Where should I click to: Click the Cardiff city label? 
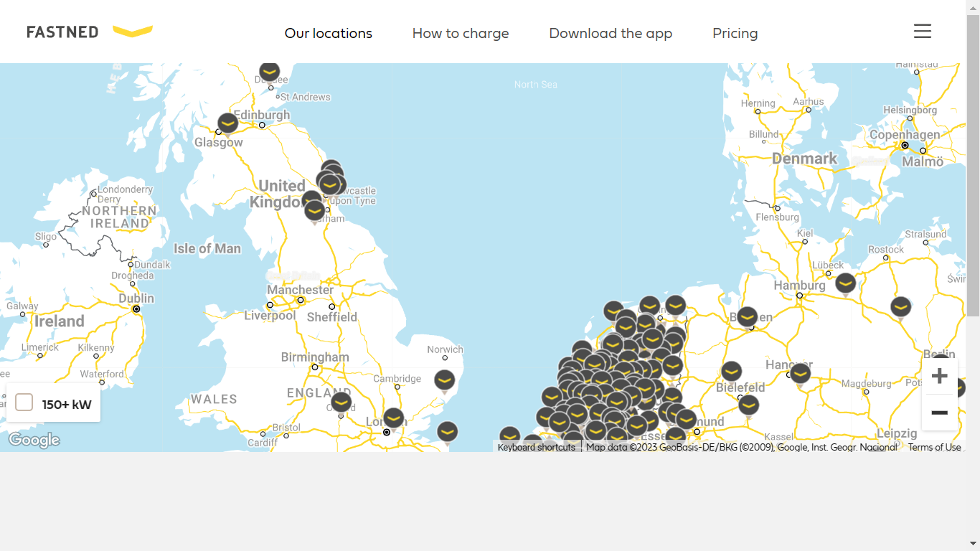click(263, 443)
